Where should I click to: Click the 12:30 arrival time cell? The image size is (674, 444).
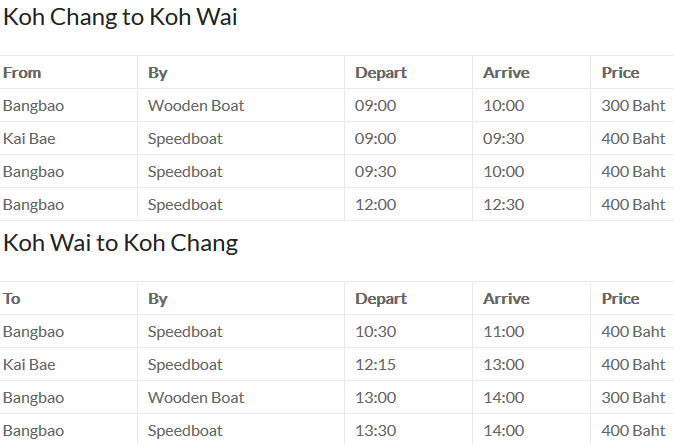pos(503,204)
